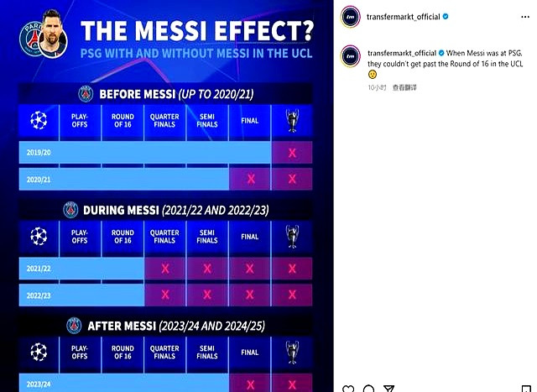Open transfermarkt_official username in the caption

(402, 53)
